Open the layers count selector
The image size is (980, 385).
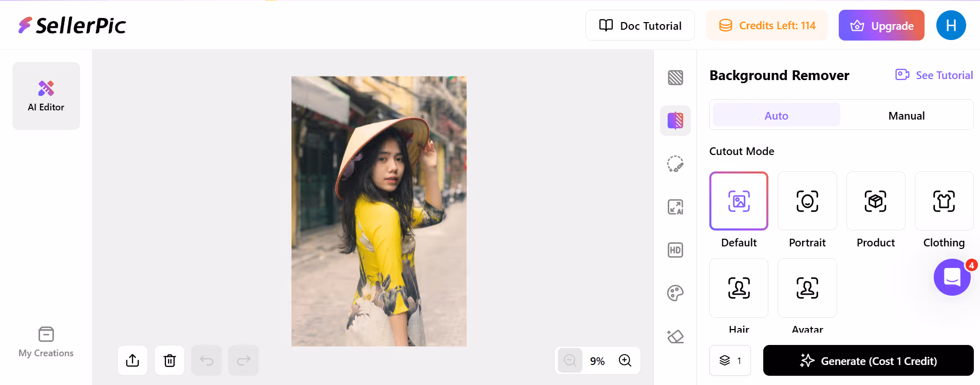click(x=730, y=360)
